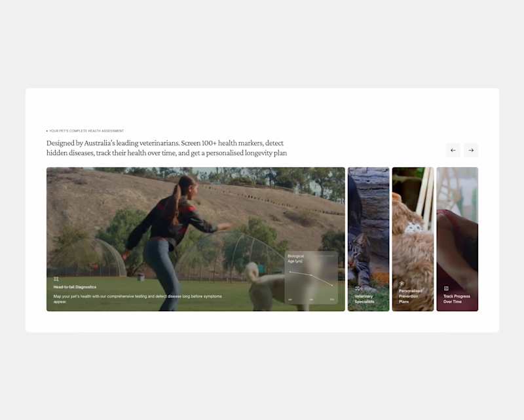Click the Biological Age chart overlay
Viewport: 524px width, 420px height.
[x=312, y=278]
